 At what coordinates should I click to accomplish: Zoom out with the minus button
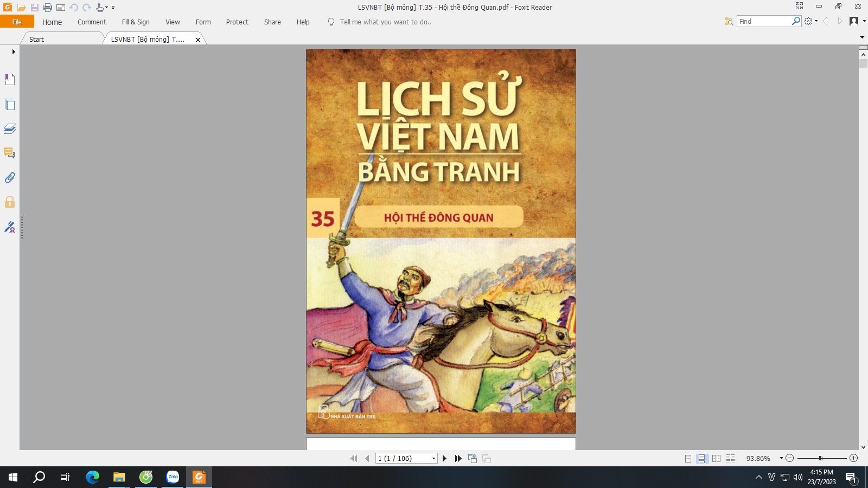(x=790, y=458)
